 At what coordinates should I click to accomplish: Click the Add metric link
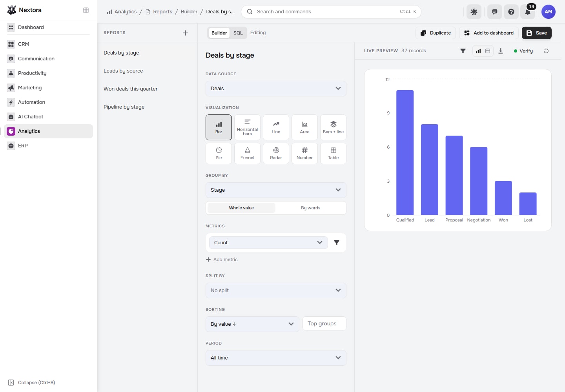click(222, 260)
